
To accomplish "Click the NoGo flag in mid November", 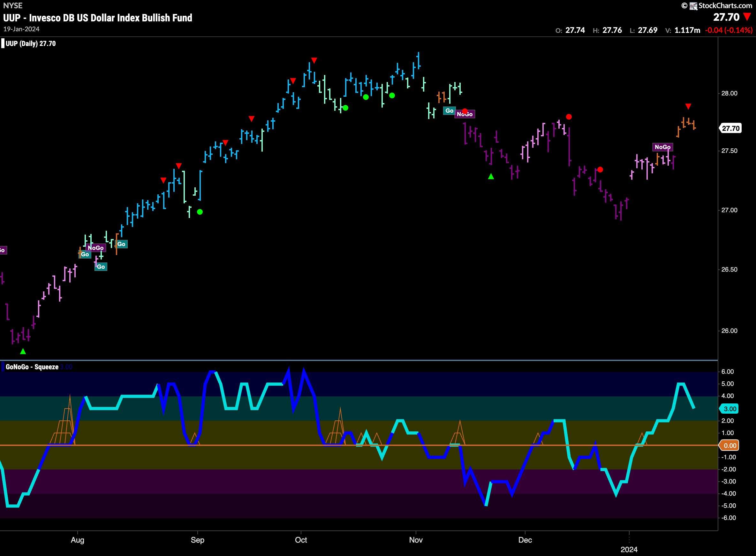I will point(465,115).
